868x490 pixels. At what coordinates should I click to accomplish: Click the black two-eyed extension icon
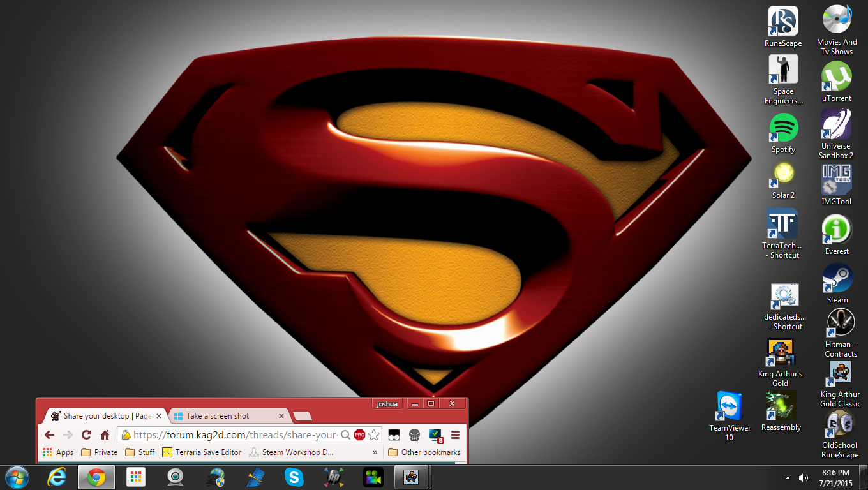394,435
